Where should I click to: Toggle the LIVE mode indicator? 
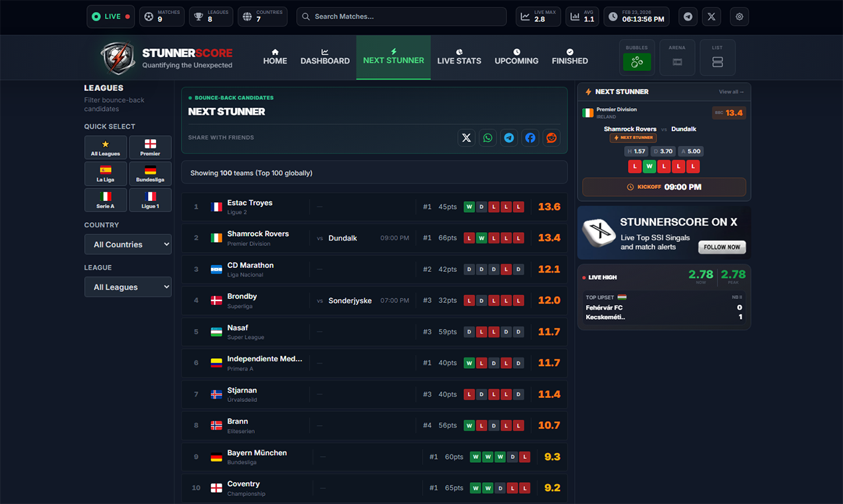coord(110,17)
